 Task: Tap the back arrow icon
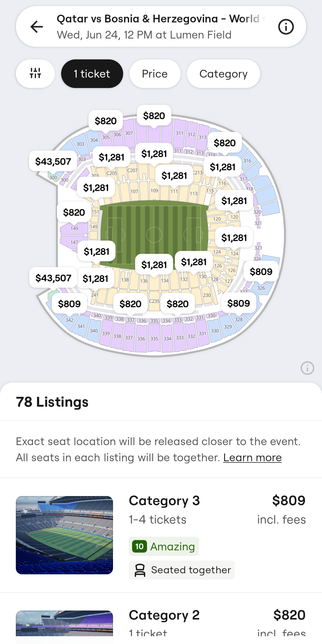coord(37,27)
